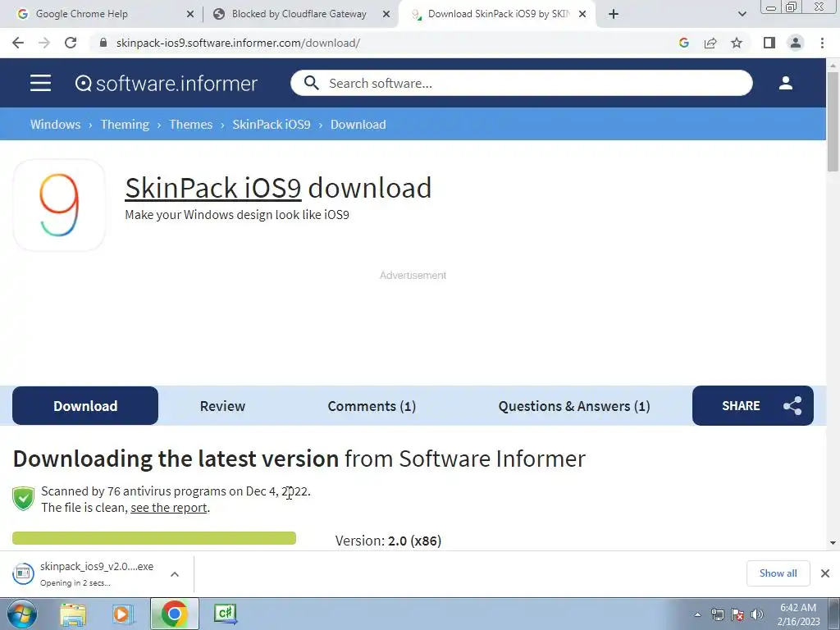The height and width of the screenshot is (630, 840).
Task: Click the Google icon in address bar
Action: click(x=683, y=43)
